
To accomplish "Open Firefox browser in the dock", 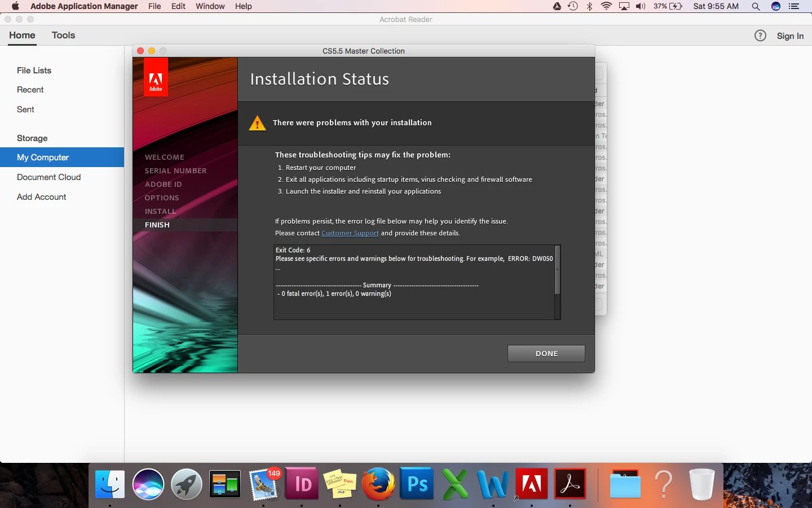I will 378,484.
